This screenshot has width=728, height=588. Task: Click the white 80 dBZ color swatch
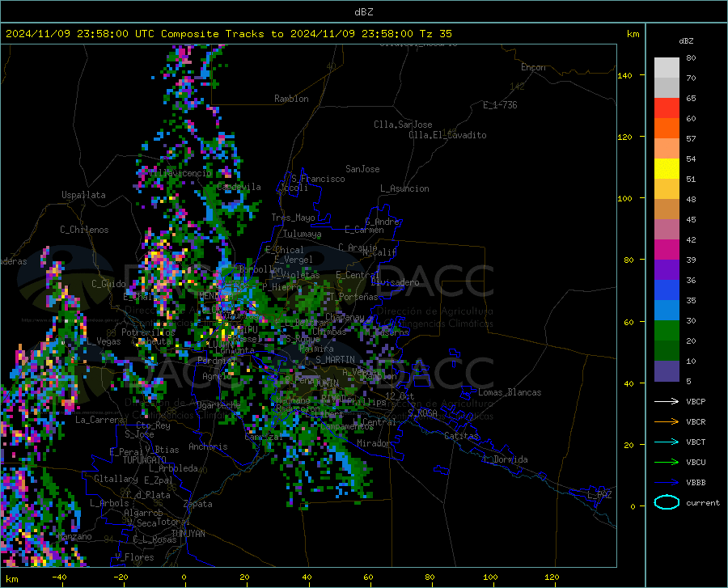click(x=667, y=68)
